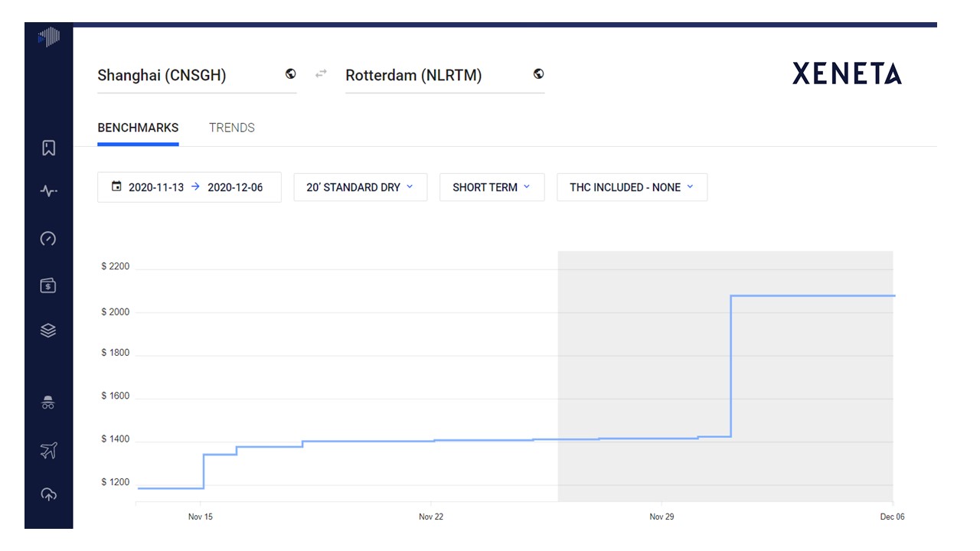Image resolution: width=980 pixels, height=551 pixels.
Task: Open the bookmark icon in sidebar
Action: (48, 148)
